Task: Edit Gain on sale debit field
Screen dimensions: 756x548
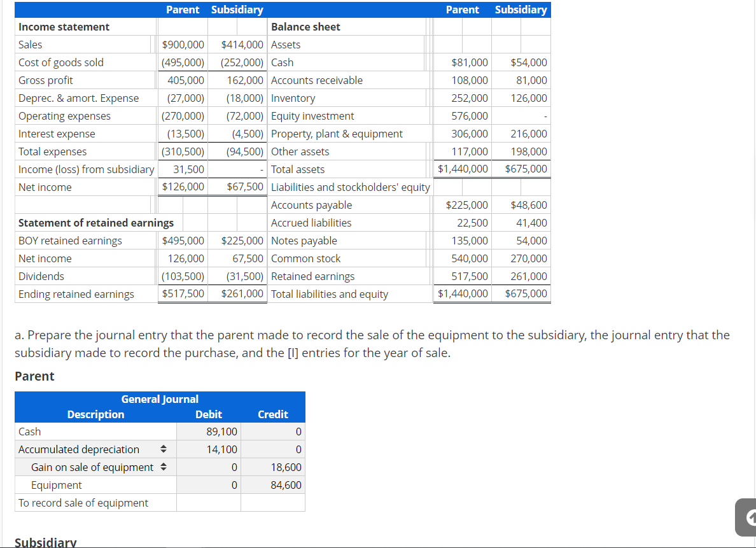Action: (209, 467)
